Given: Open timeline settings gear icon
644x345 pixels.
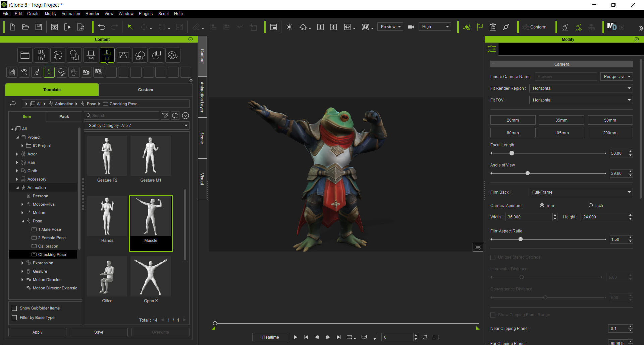Looking at the screenshot, I should pos(425,337).
